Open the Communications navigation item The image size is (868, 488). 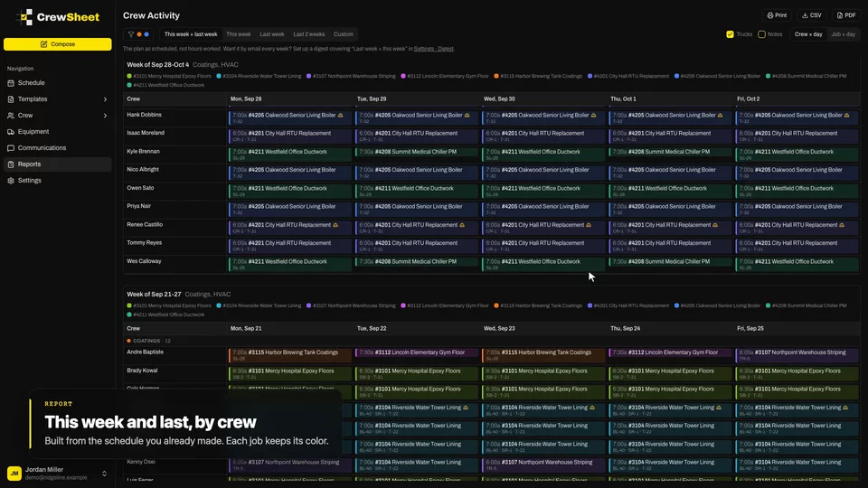coord(58,147)
